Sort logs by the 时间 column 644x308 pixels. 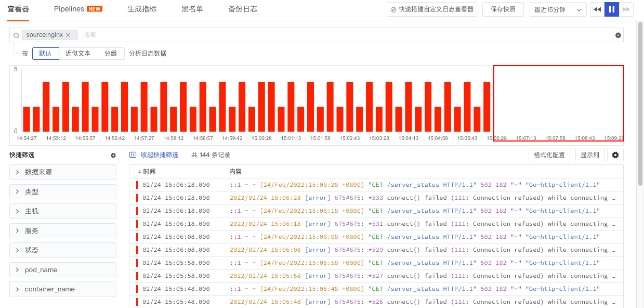(147, 172)
